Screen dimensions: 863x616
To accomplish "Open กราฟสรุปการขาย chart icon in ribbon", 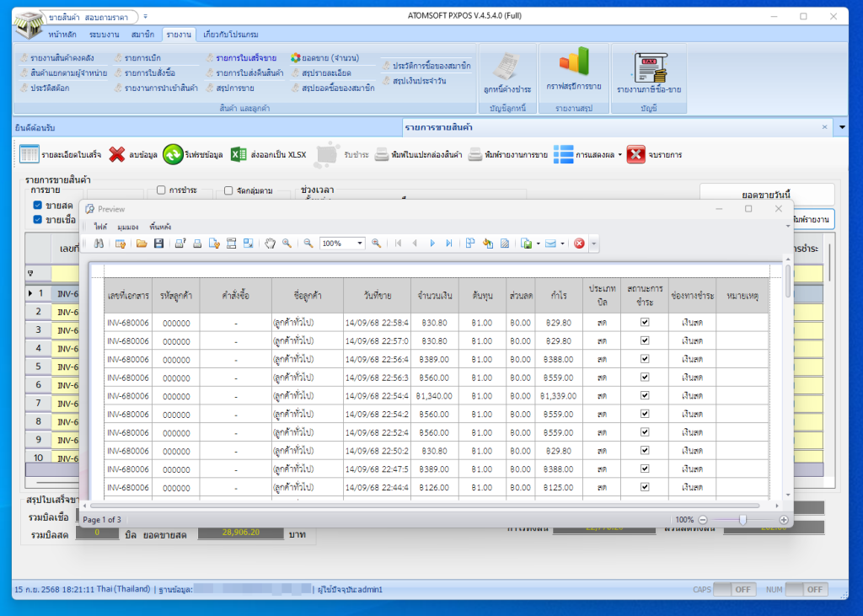I will pyautogui.click(x=574, y=69).
